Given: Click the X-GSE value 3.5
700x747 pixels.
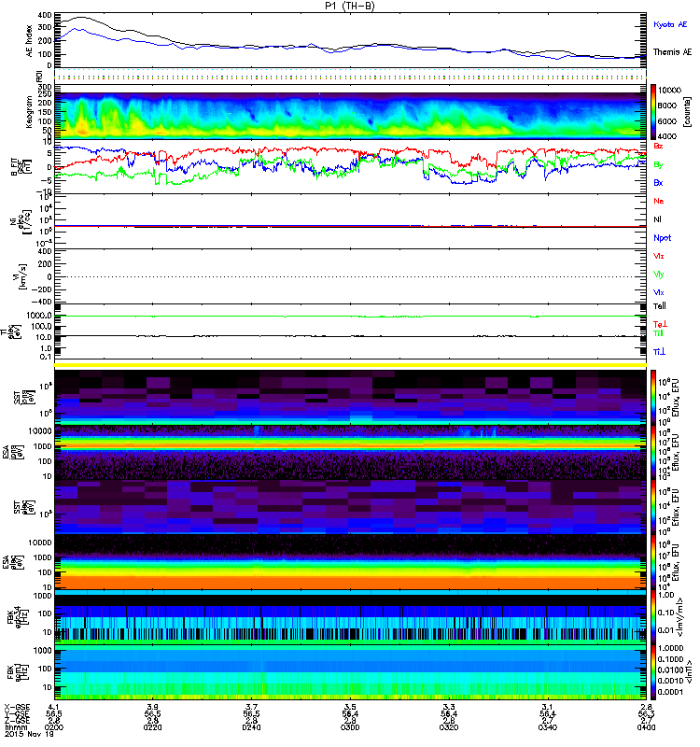Looking at the screenshot, I should coord(350,707).
